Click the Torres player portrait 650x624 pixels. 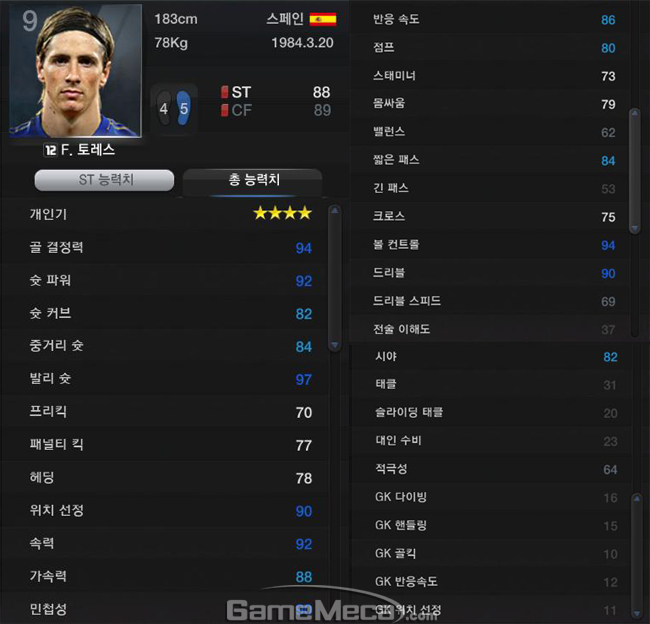click(75, 70)
